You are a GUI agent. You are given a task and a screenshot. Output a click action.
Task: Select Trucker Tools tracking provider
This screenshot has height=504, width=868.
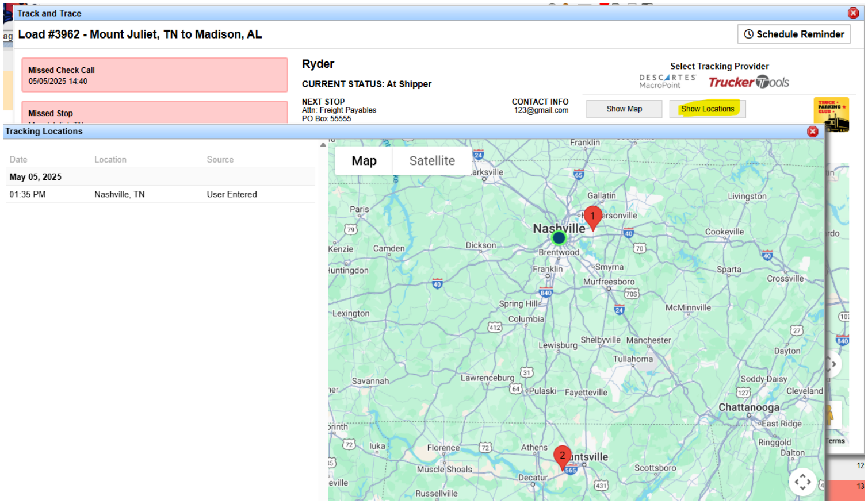point(748,82)
